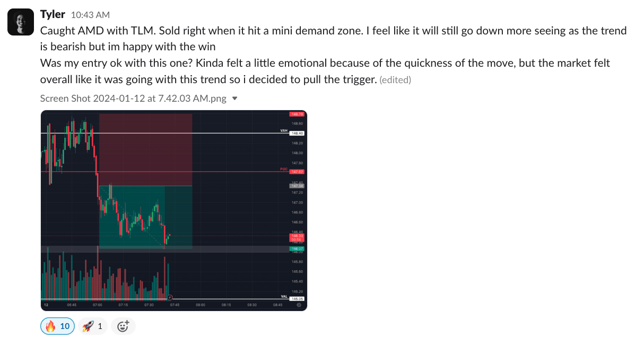
Task: Click the red 148.79 stop price tag
Action: point(296,114)
